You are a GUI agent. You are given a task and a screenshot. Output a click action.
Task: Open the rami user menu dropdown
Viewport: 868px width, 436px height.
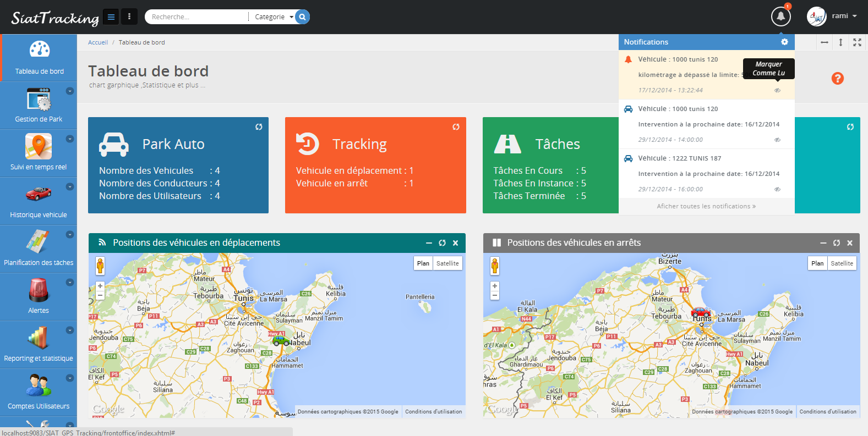(x=844, y=16)
